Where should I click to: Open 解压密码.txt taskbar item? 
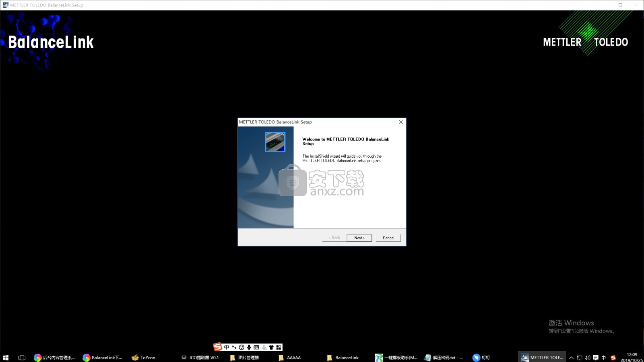[x=444, y=357]
